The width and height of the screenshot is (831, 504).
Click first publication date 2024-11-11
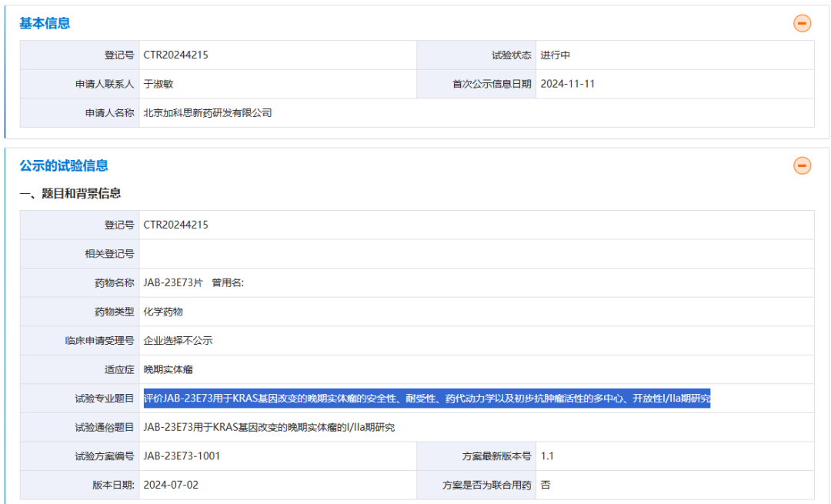click(567, 84)
